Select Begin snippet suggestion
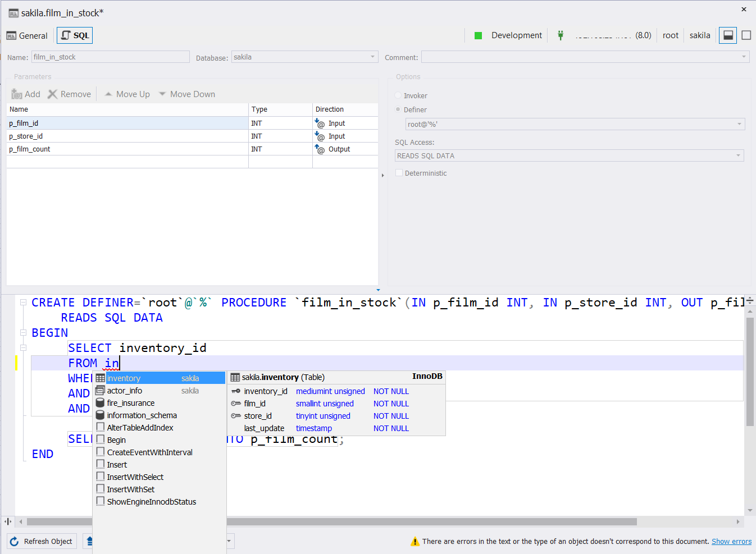 160,440
